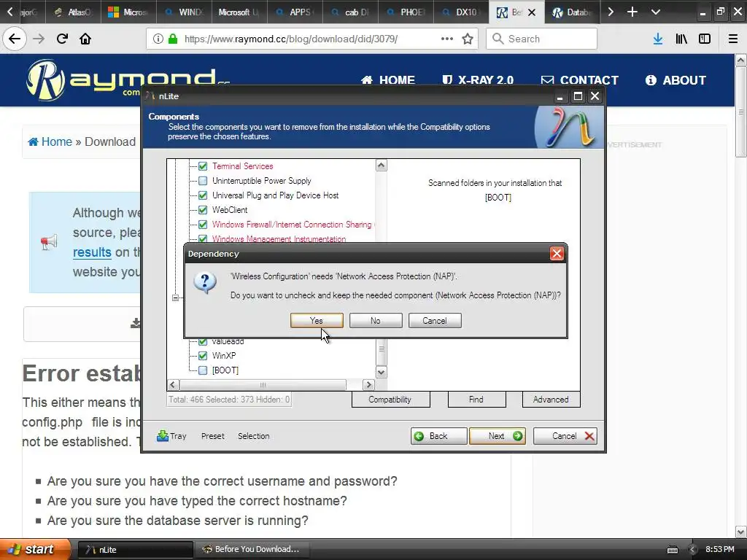Close the active raymond.cc tab
The height and width of the screenshot is (560, 747).
(532, 12)
